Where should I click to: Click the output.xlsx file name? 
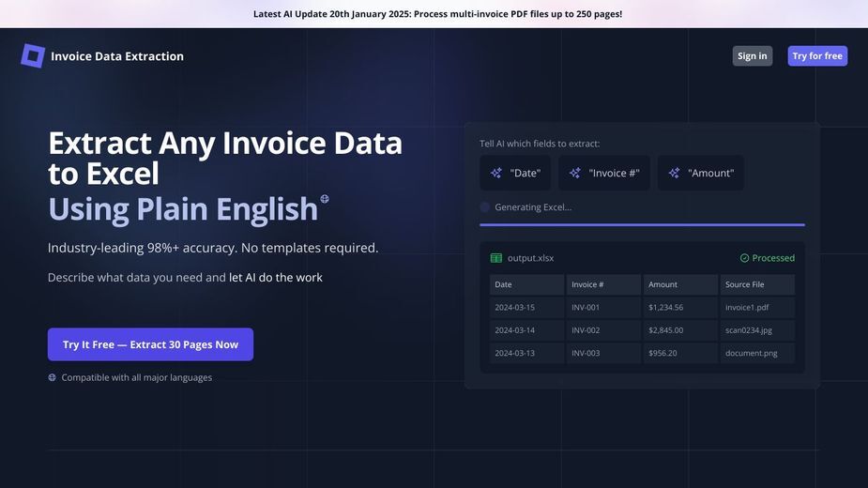point(530,258)
